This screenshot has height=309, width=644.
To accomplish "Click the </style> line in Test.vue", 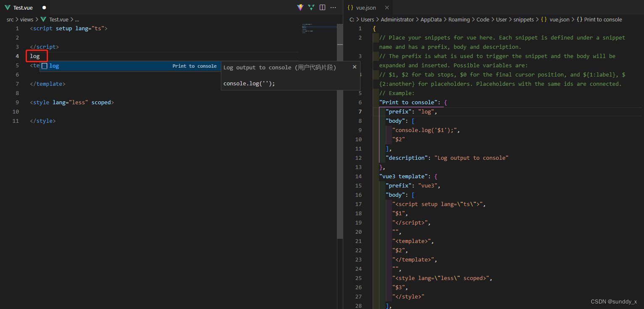I will pos(42,121).
